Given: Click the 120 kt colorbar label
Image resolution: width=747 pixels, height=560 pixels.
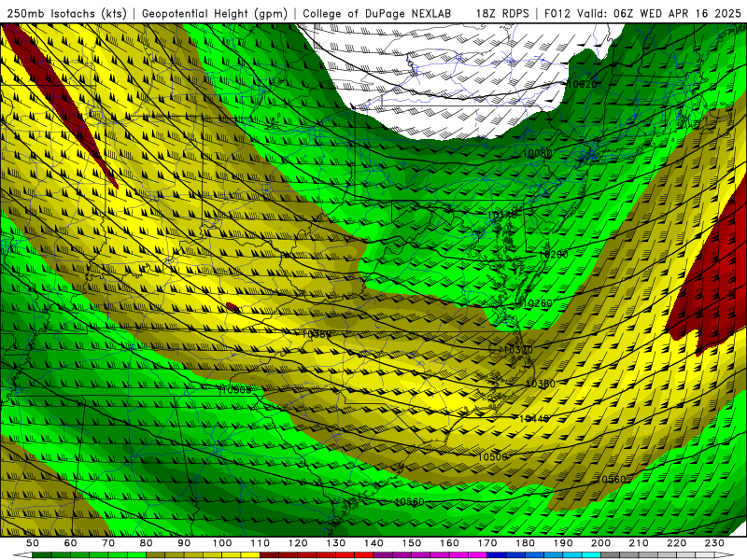Looking at the screenshot, I should pyautogui.click(x=298, y=543).
